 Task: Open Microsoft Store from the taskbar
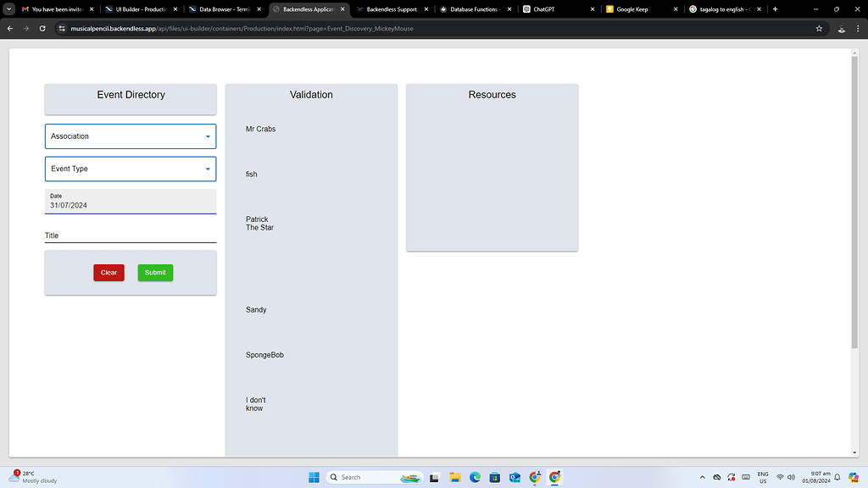click(x=495, y=478)
